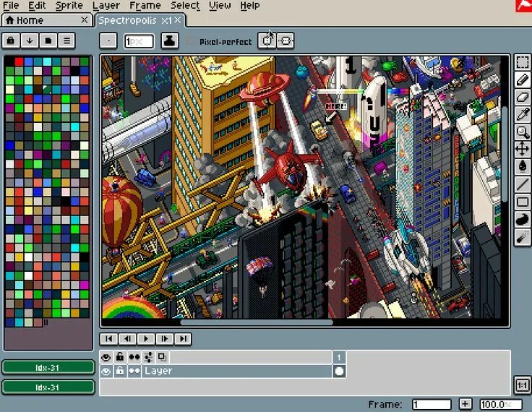Image resolution: width=532 pixels, height=412 pixels.
Task: Click the palette sort down-arrow button
Action: pyautogui.click(x=30, y=40)
